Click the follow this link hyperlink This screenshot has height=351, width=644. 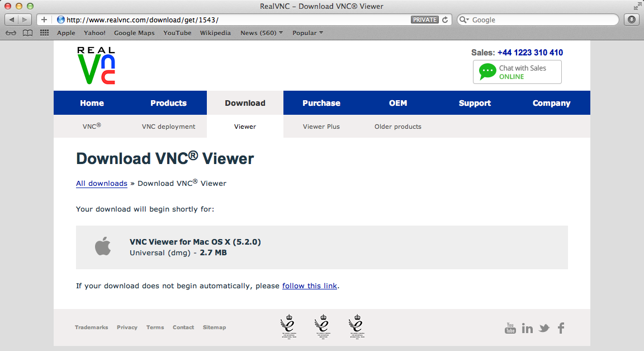point(310,286)
